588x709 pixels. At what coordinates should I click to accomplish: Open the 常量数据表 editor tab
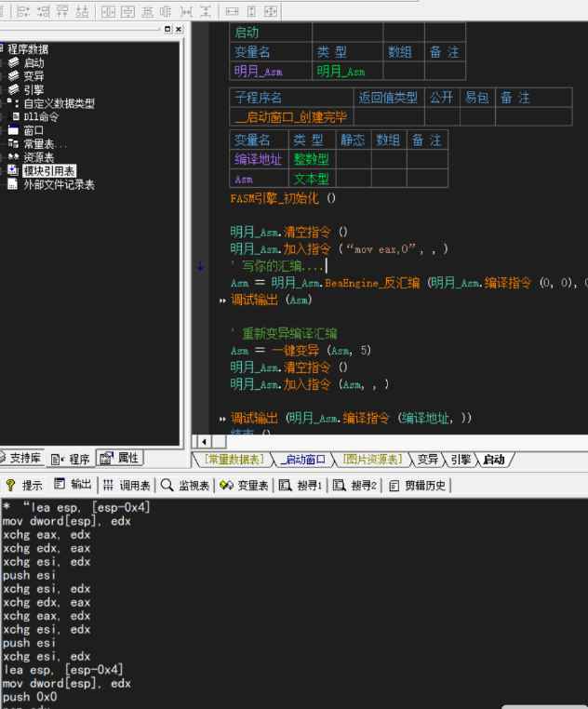click(x=234, y=460)
